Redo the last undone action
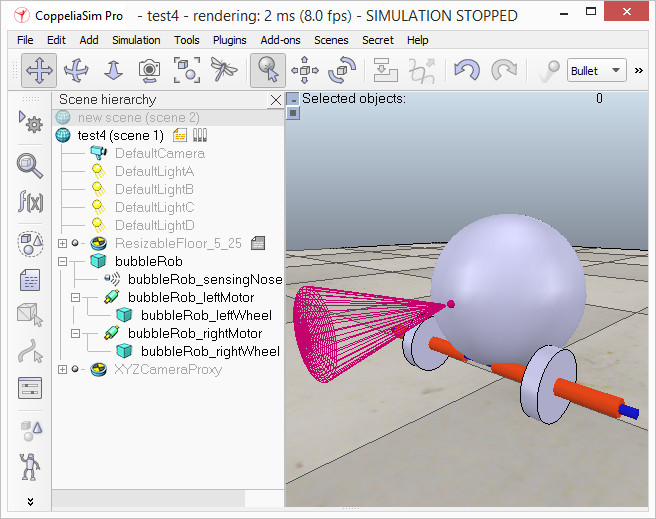Viewport: 656px width, 519px height. 504,70
